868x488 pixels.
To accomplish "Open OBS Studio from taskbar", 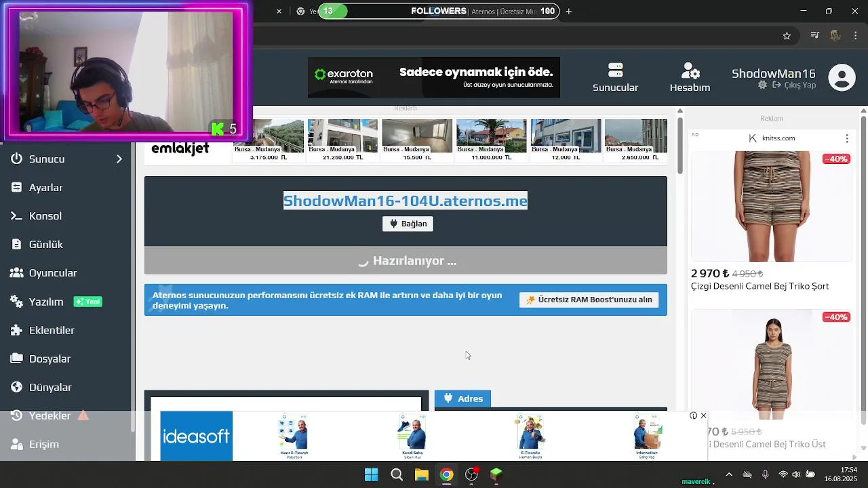I will (472, 474).
